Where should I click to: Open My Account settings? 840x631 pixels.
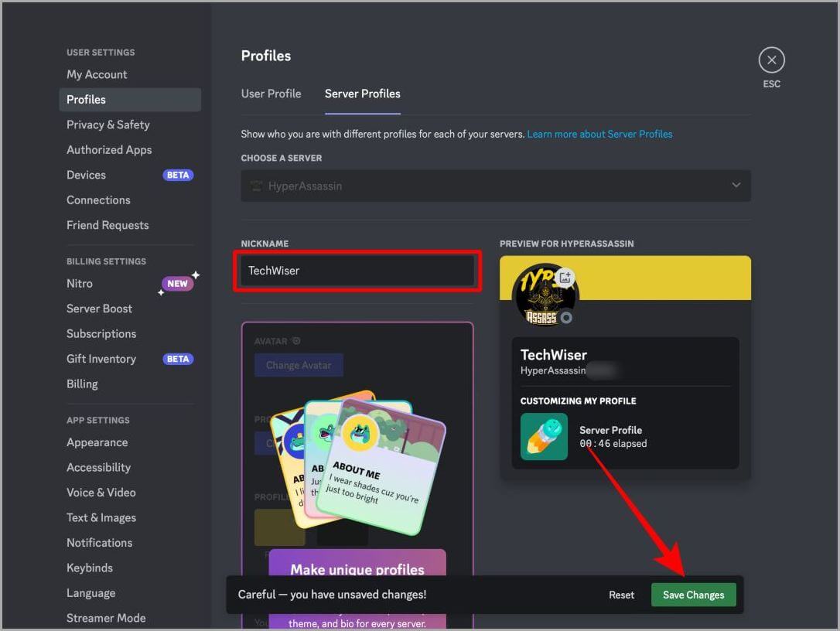tap(130, 74)
